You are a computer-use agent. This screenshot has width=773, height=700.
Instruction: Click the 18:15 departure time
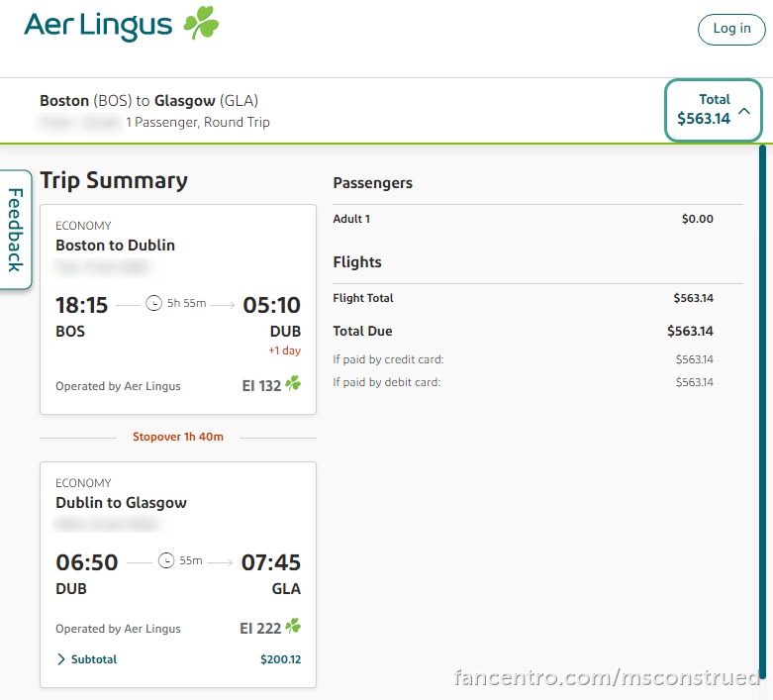81,305
